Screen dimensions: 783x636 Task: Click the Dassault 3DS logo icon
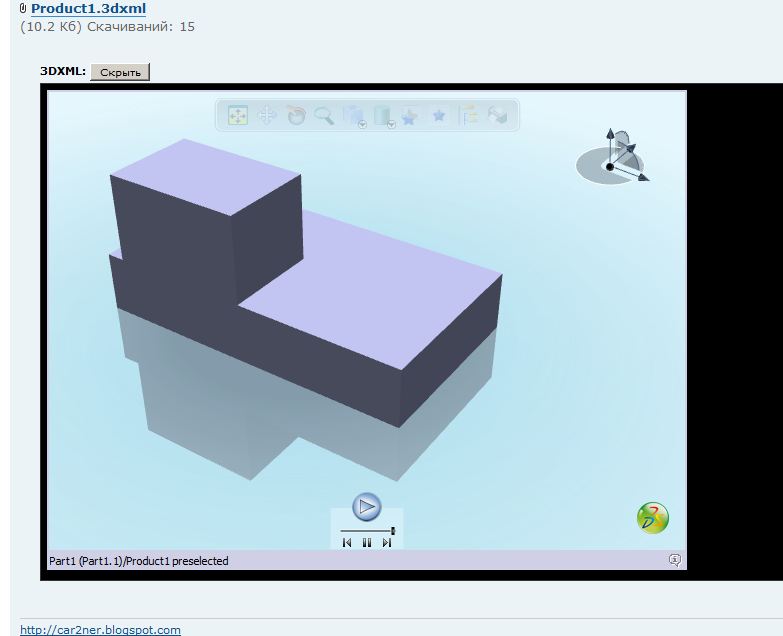[653, 518]
